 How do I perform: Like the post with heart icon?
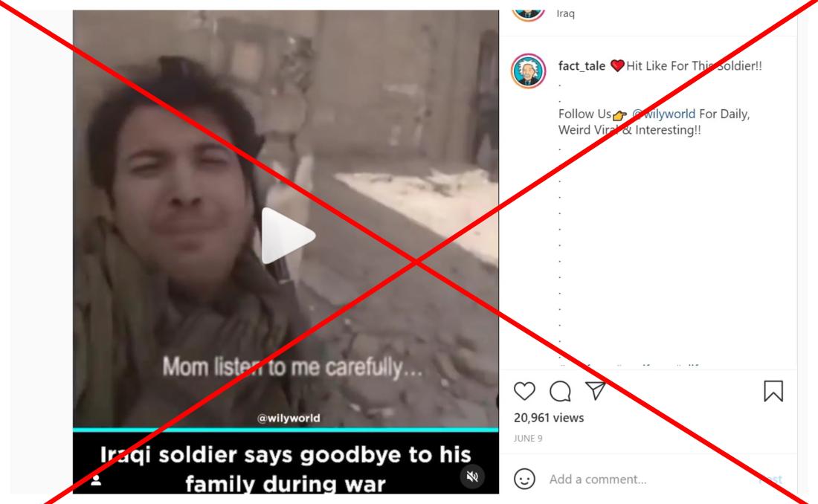[x=524, y=391]
